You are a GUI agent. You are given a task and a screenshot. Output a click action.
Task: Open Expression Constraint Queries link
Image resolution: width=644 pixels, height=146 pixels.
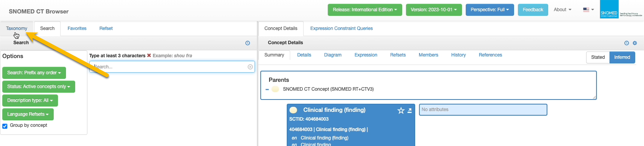click(342, 28)
